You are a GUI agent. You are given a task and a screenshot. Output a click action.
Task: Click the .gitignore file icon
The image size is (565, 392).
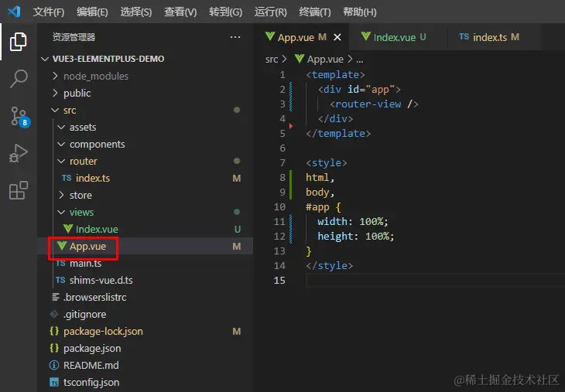(54, 314)
